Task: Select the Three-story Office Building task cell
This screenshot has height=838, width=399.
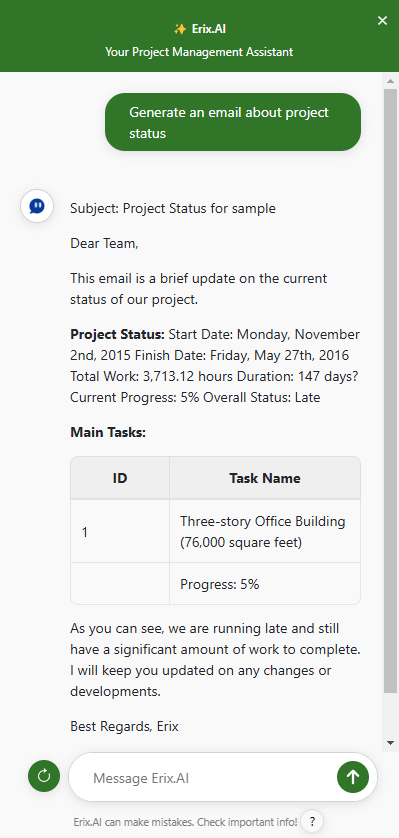Action: (x=265, y=531)
